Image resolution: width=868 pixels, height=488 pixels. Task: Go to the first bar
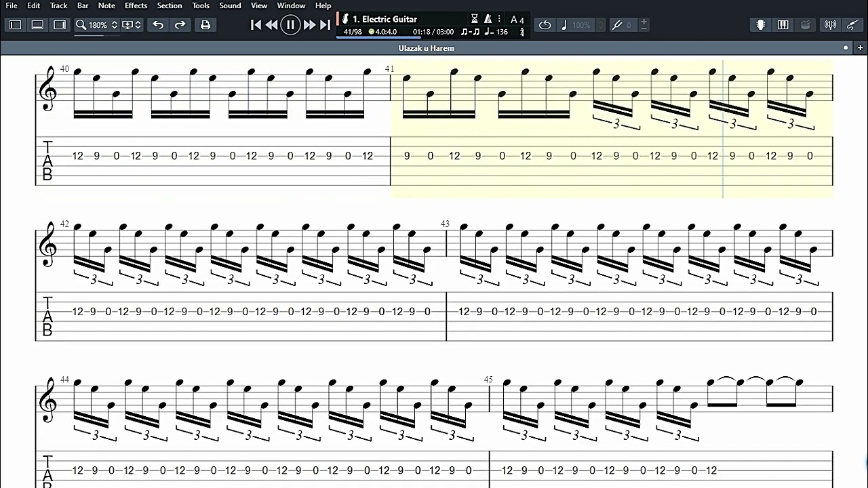pyautogui.click(x=256, y=25)
